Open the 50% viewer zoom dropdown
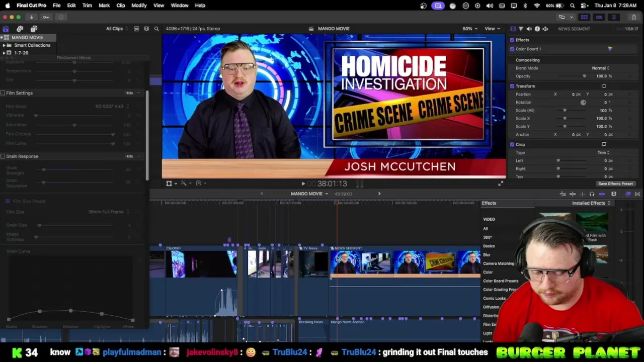The height and width of the screenshot is (362, 644). (469, 29)
